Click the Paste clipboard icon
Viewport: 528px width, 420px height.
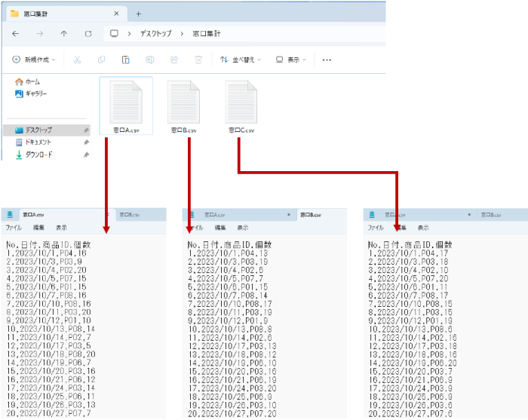pyautogui.click(x=125, y=60)
